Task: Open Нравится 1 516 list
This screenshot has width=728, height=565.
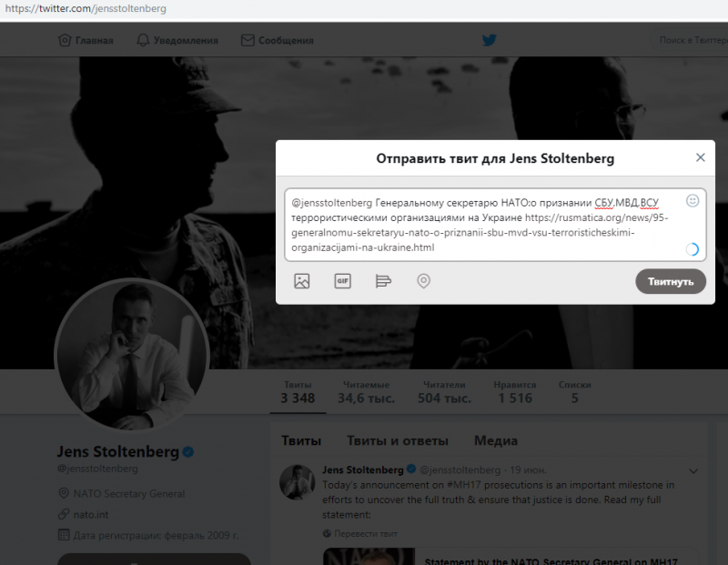Action: (515, 392)
